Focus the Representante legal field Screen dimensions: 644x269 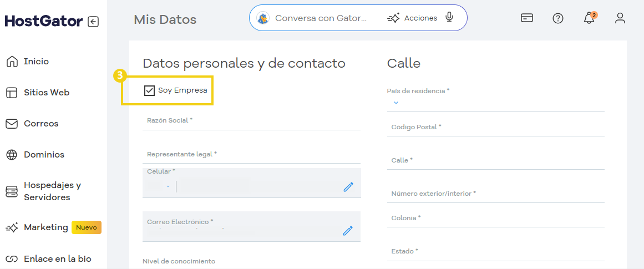[251, 155]
